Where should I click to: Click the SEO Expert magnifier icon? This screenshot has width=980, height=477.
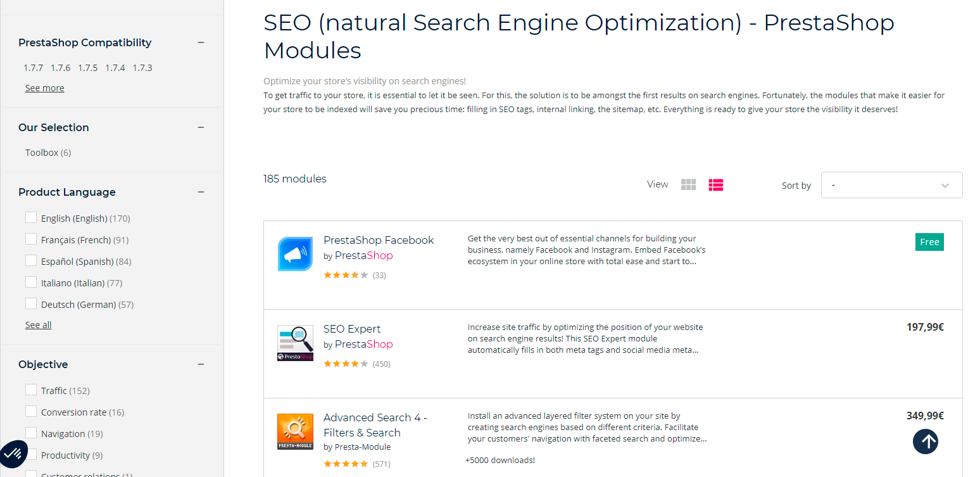[x=295, y=343]
